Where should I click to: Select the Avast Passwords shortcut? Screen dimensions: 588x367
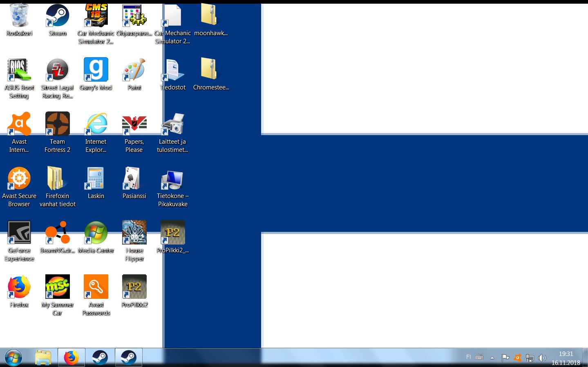(96, 296)
